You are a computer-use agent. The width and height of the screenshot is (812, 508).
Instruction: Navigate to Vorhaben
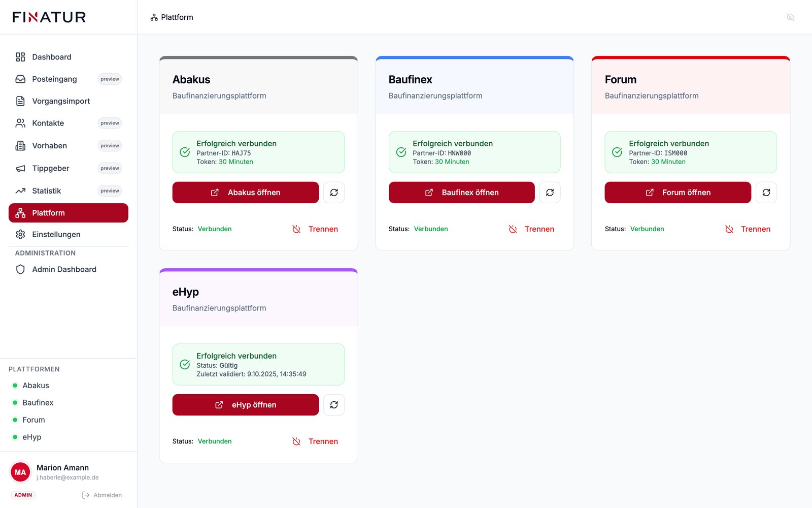coord(69,146)
